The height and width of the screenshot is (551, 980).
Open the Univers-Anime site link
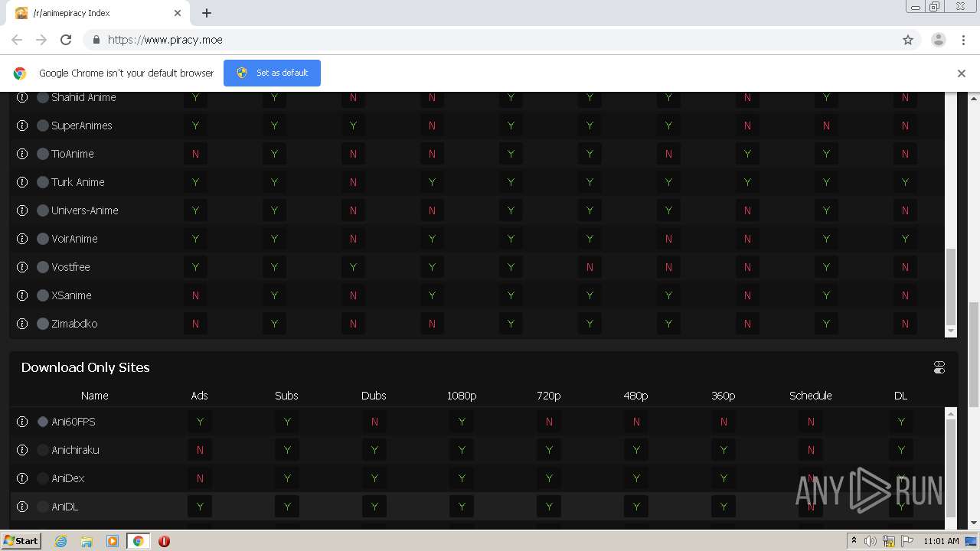pos(85,210)
